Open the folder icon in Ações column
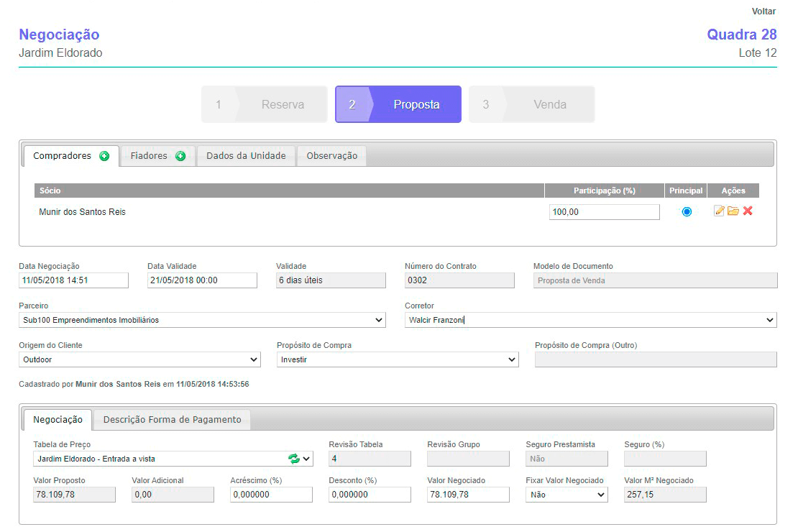 pos(733,211)
